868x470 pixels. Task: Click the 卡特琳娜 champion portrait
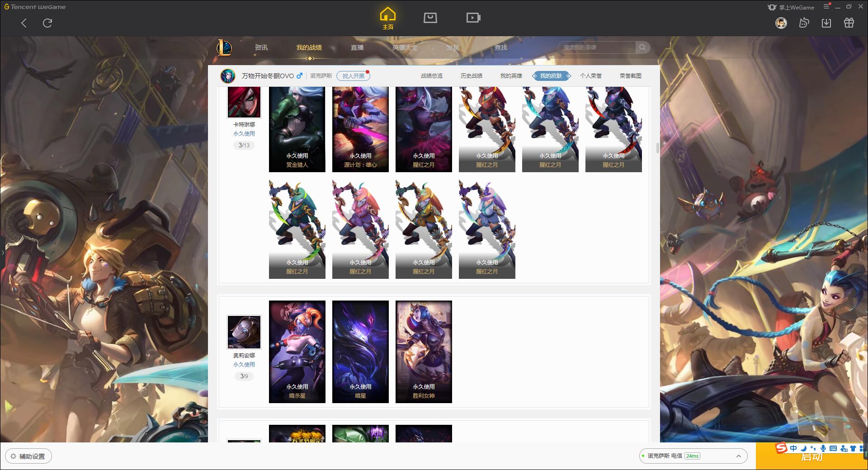tap(244, 102)
